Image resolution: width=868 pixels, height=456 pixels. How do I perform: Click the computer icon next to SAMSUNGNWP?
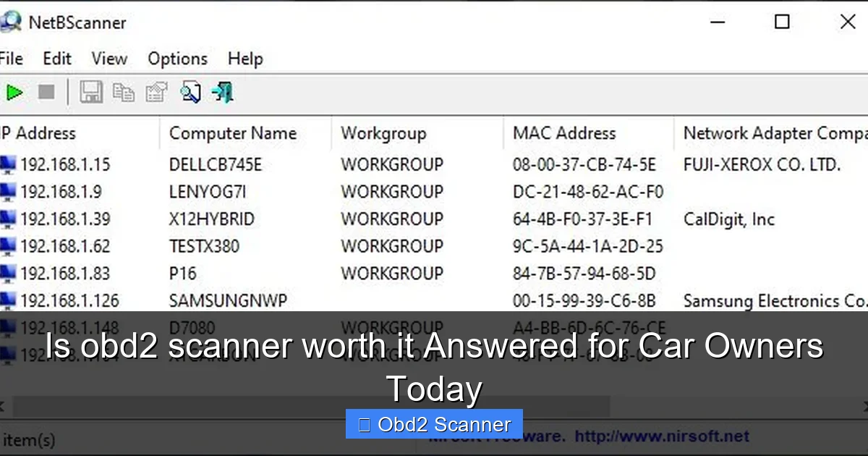coord(7,300)
